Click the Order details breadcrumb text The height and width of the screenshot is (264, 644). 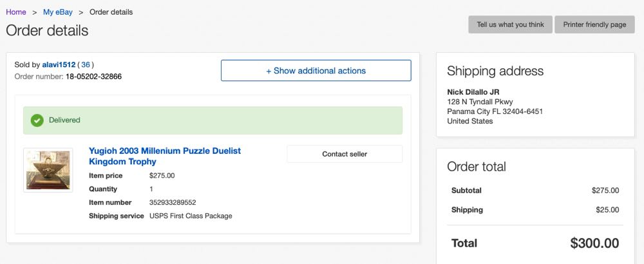tap(111, 12)
